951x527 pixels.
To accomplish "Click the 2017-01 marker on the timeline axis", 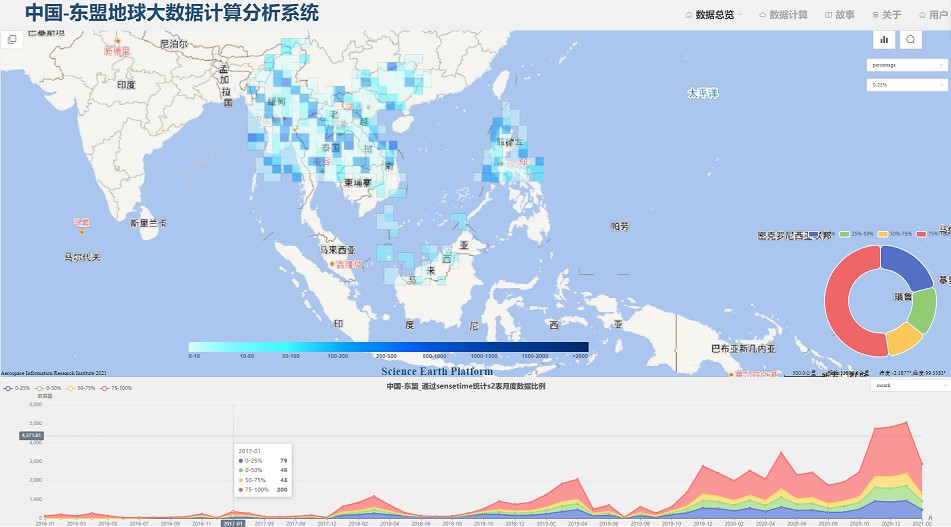I will click(x=232, y=523).
